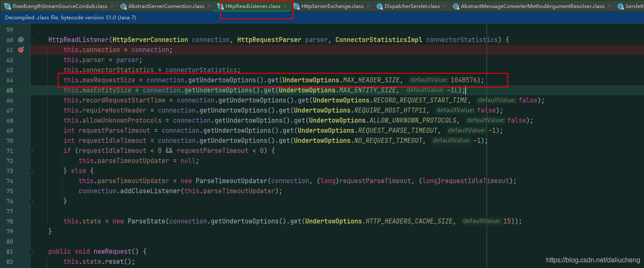
Task: Click the decompiled class file banner
Action: pyautogui.click(x=322, y=18)
